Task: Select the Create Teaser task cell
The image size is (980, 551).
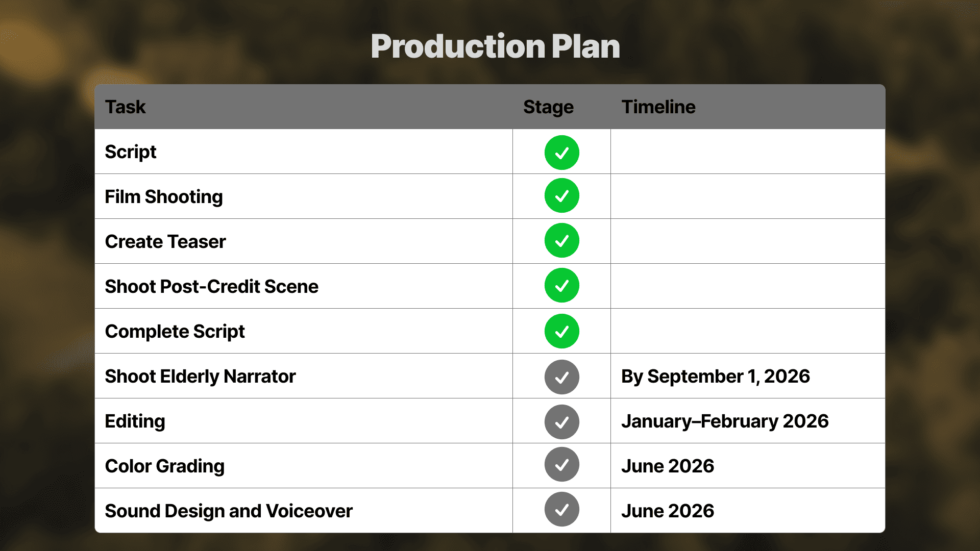Action: [165, 242]
